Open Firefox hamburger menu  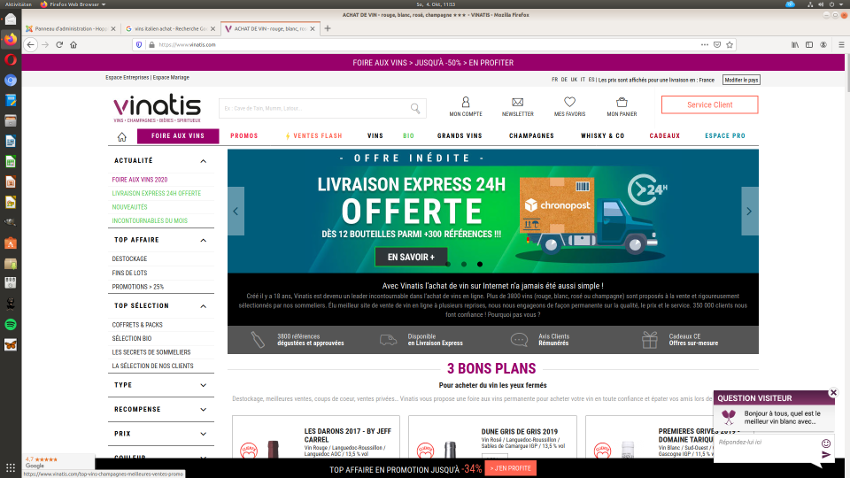click(x=841, y=45)
